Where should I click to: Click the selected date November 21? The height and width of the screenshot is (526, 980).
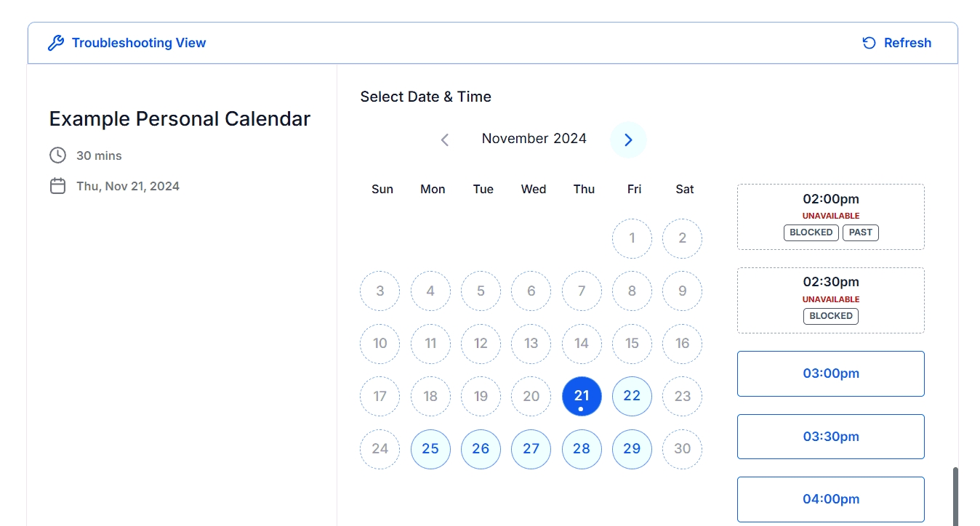pos(582,396)
